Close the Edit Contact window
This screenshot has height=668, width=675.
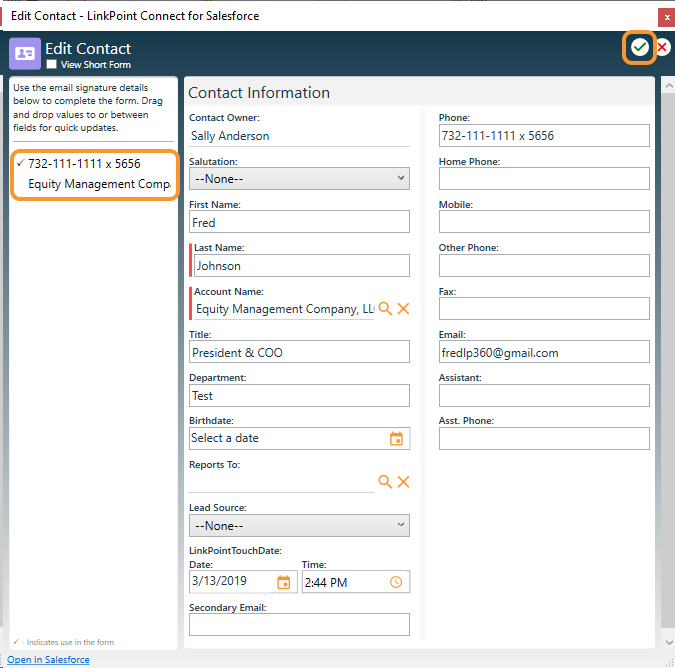pos(667,18)
